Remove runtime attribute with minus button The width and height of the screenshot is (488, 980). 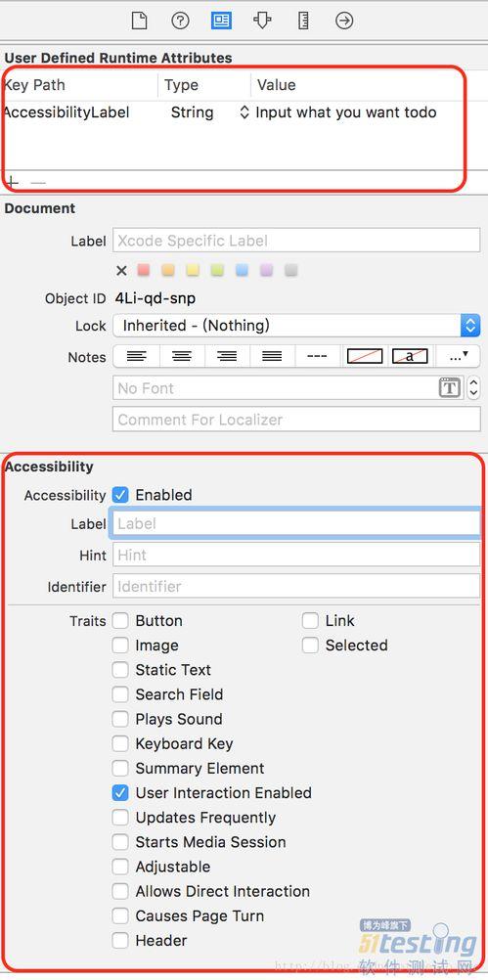pos(38,183)
